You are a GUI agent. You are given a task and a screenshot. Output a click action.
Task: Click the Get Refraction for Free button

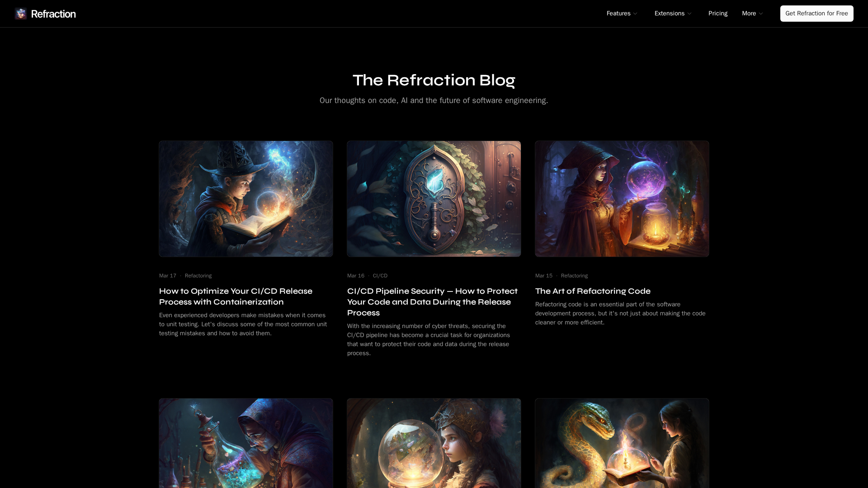(x=816, y=14)
